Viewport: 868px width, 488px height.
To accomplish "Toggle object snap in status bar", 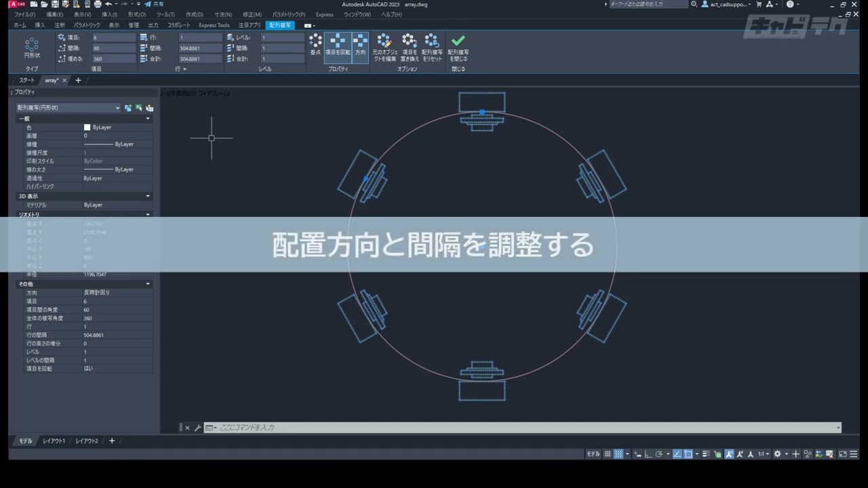I will click(688, 454).
